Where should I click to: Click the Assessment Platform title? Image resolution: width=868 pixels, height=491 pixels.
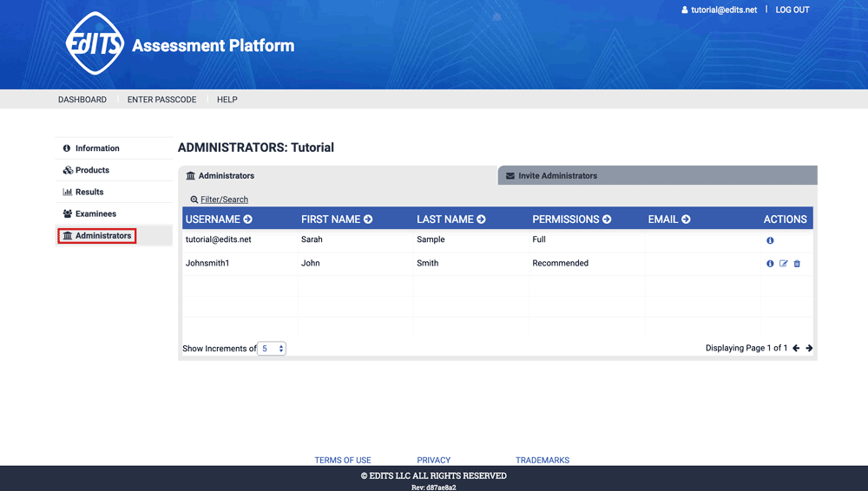[x=214, y=45]
